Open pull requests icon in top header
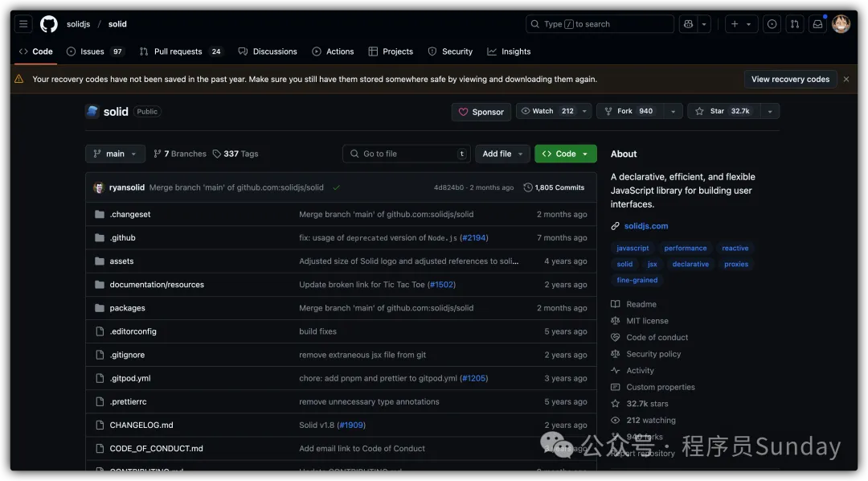 794,24
